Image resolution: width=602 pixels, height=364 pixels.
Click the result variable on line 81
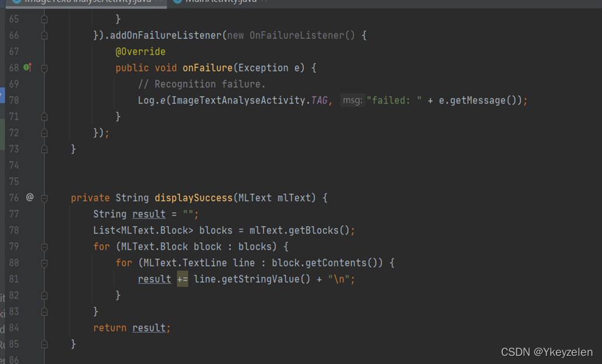point(155,279)
